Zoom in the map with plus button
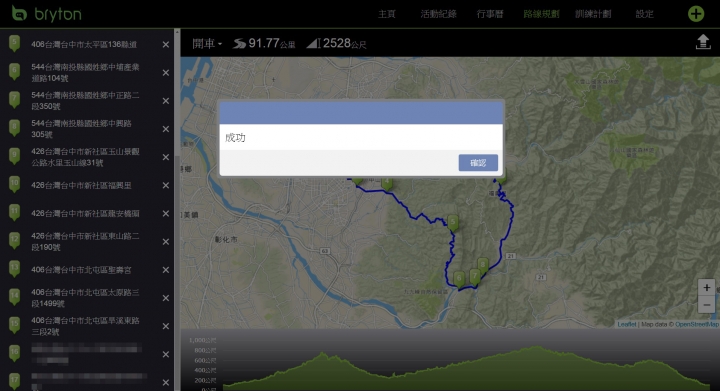Viewport: 720px width, 391px height. coord(707,288)
